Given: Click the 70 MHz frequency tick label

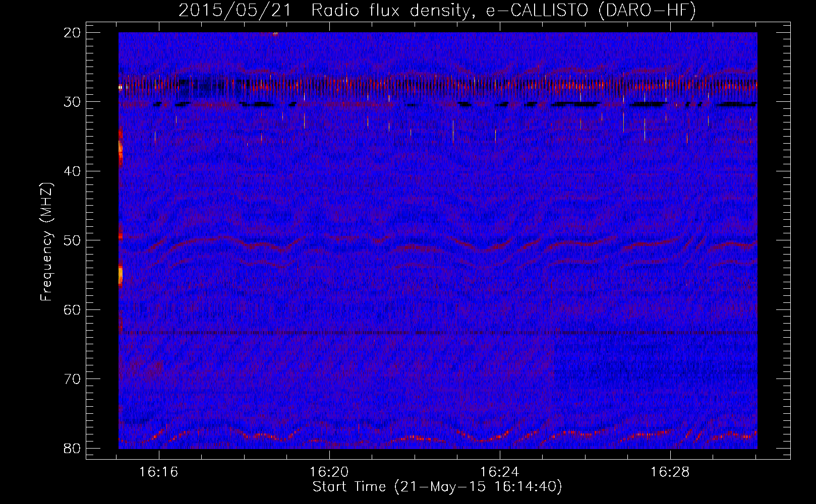Looking at the screenshot, I should pyautogui.click(x=73, y=379).
